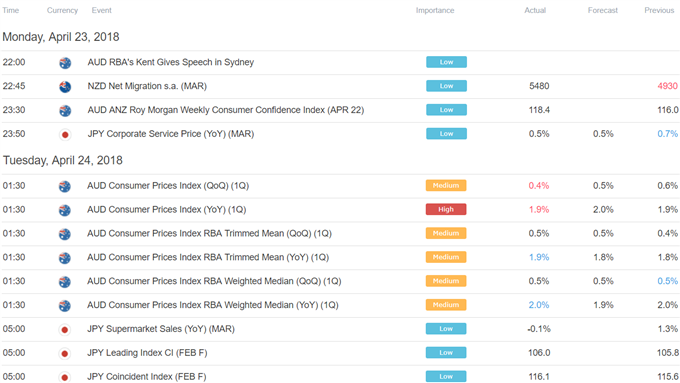
Task: Open JPY Supermarket Sales (YoY) (MAR) event
Action: click(161, 329)
